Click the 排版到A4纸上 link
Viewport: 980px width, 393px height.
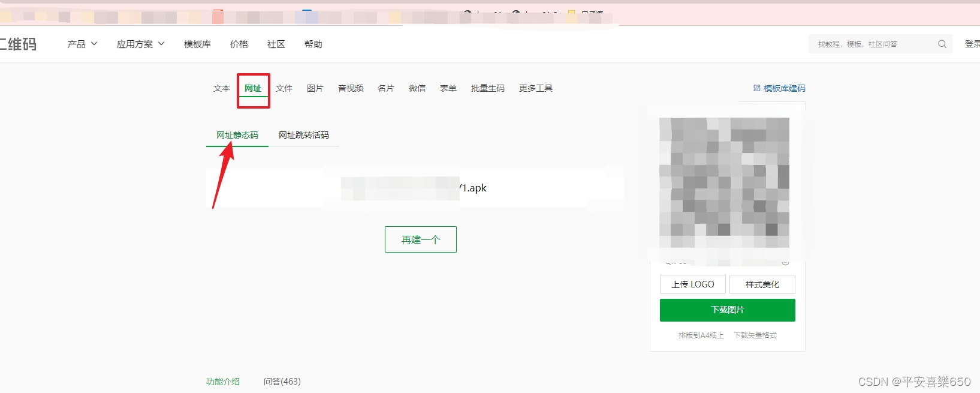coord(701,335)
